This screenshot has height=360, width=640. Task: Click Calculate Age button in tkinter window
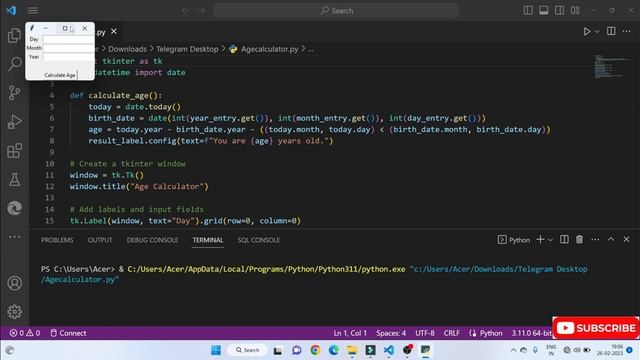60,75
